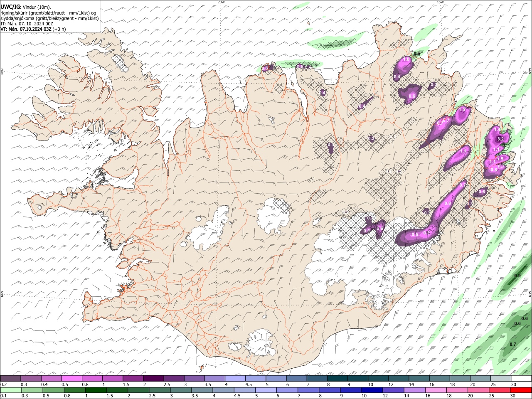Screen dimensions: 532x399
Task: Click the '15W' longitude label
Action: [x=440, y=2]
